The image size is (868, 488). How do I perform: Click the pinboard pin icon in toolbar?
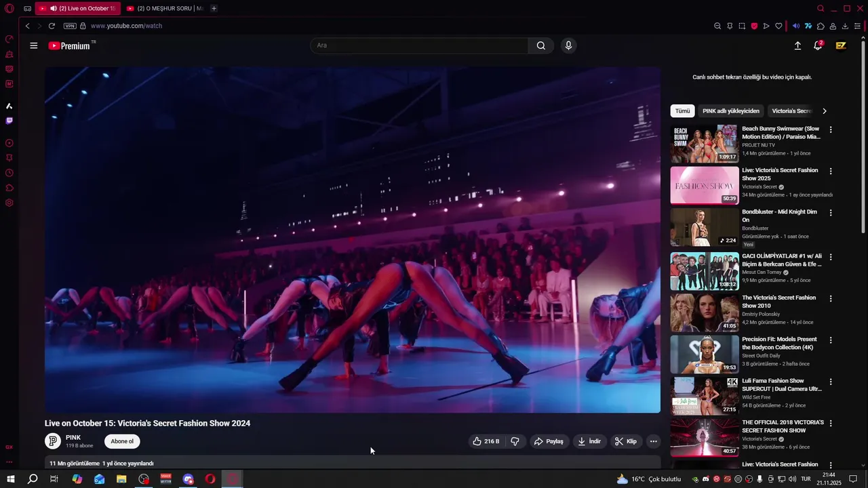click(730, 26)
